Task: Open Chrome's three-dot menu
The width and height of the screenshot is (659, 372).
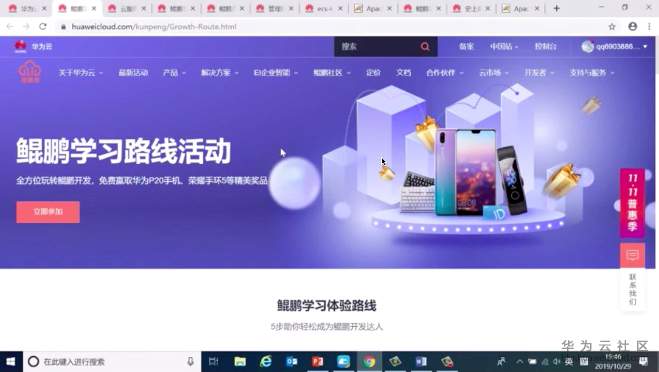Action: coord(649,26)
